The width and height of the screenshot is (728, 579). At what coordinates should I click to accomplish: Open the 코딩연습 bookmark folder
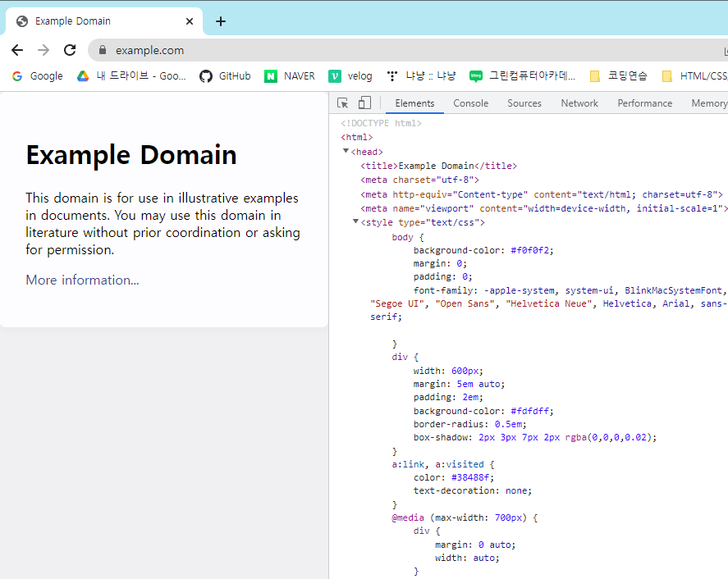(618, 76)
